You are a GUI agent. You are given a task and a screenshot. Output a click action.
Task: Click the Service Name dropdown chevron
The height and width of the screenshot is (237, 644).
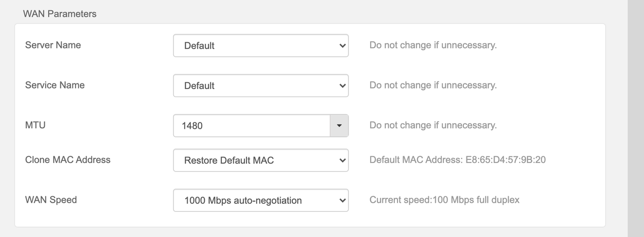343,86
